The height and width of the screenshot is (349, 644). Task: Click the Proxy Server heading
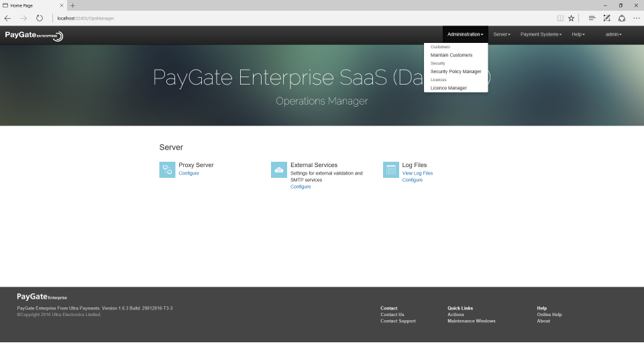point(196,165)
